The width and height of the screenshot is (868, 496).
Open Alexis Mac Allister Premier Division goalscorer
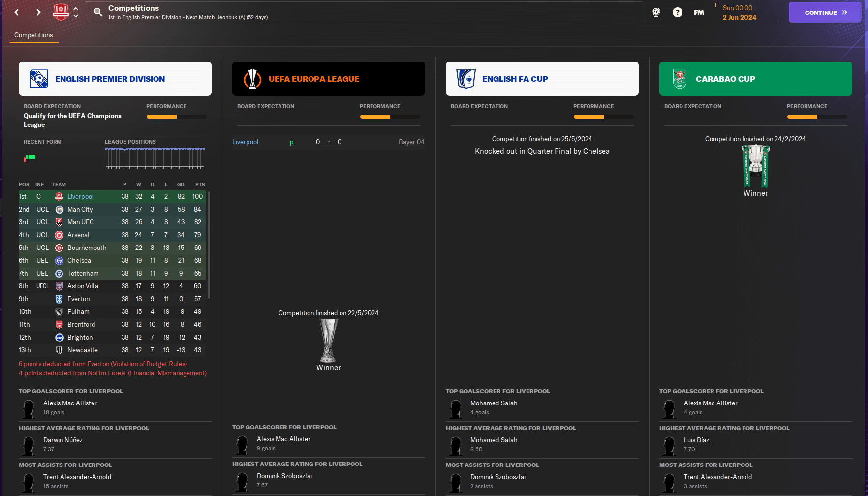click(70, 403)
